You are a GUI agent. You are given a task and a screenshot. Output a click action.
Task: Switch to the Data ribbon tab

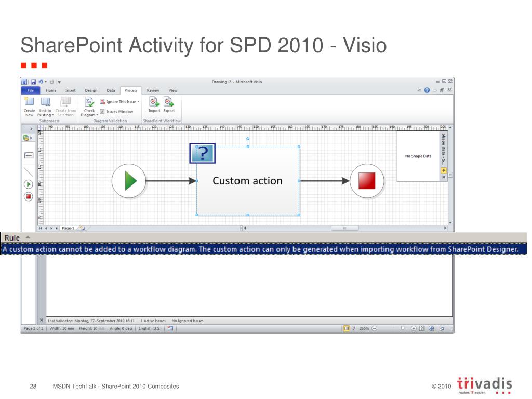point(111,90)
